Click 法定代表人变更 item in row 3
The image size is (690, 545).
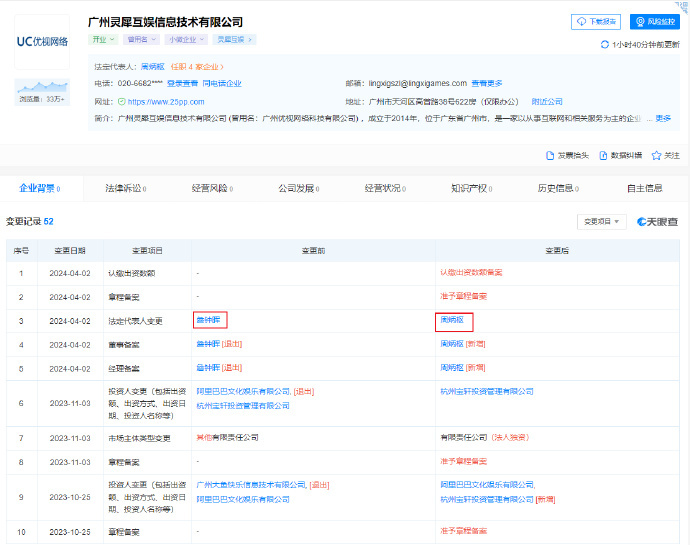136,321
